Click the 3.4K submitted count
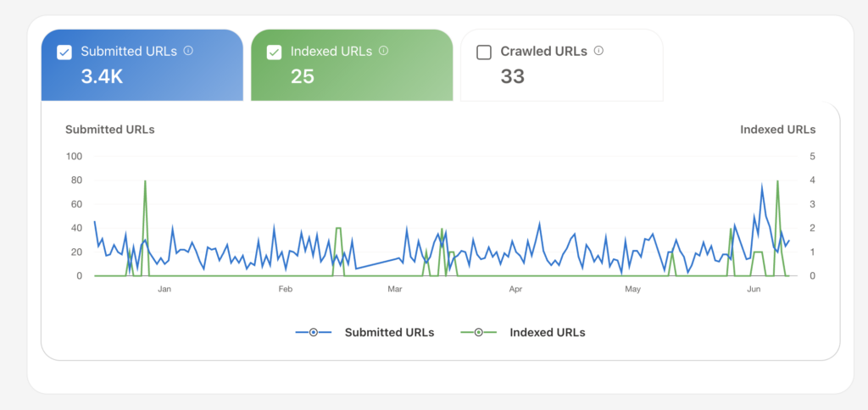 [102, 77]
